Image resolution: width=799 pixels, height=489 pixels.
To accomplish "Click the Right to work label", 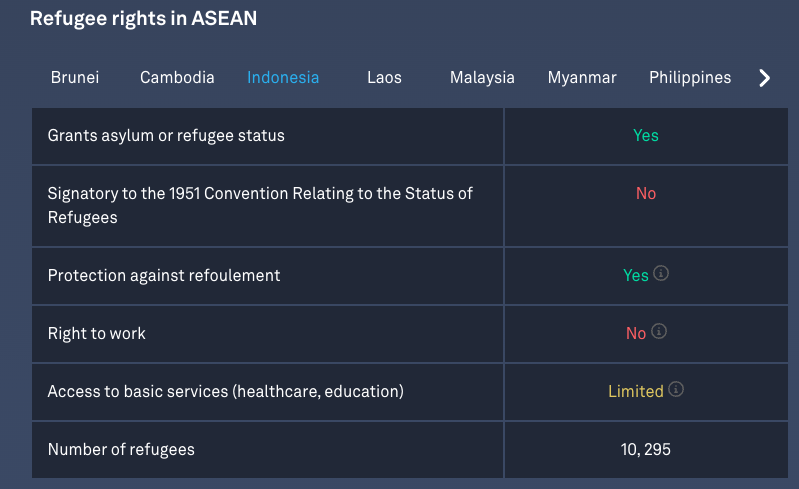I will 97,334.
